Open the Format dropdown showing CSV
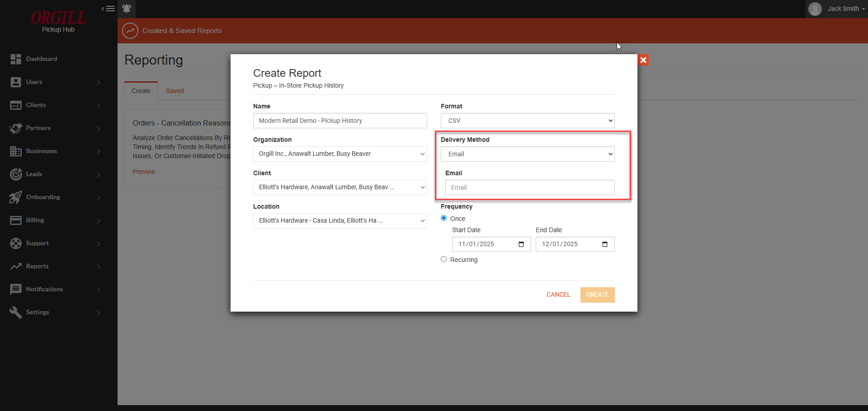This screenshot has width=868, height=411. 528,121
